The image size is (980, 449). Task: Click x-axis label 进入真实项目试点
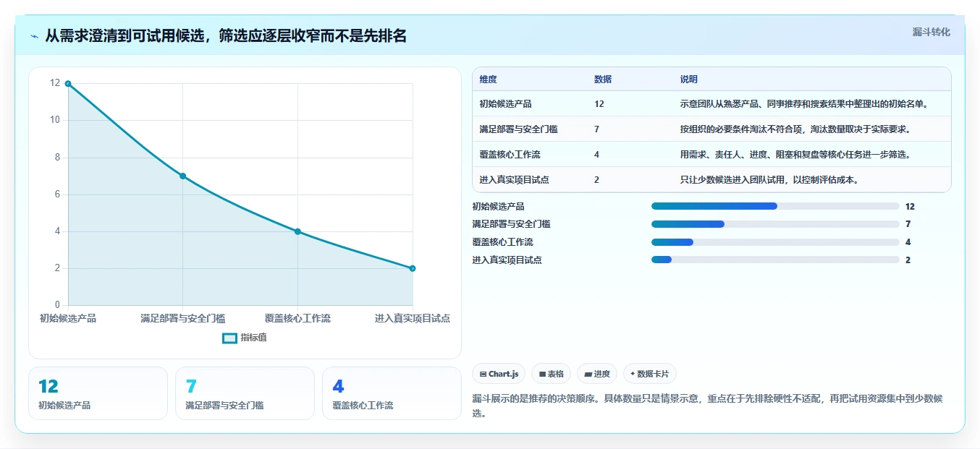[x=413, y=318]
